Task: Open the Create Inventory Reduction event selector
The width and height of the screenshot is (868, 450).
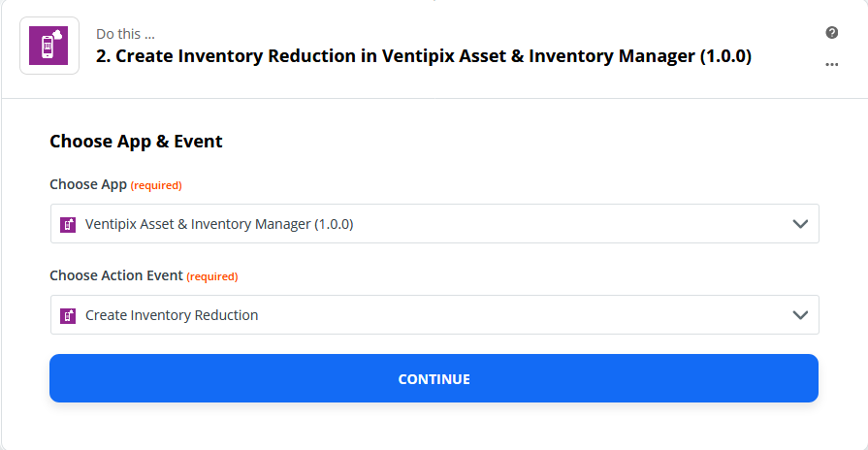Action: 434,314
